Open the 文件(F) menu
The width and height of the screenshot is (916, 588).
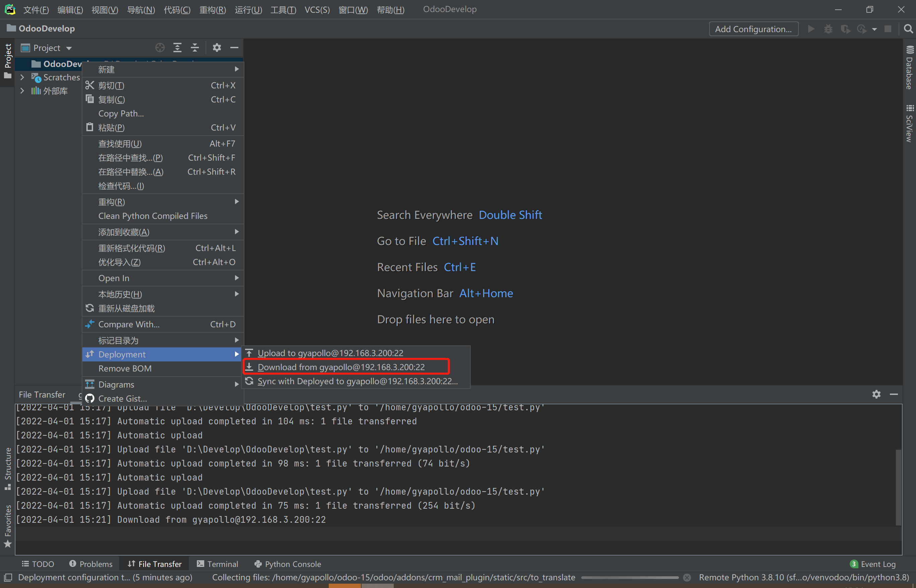36,10
